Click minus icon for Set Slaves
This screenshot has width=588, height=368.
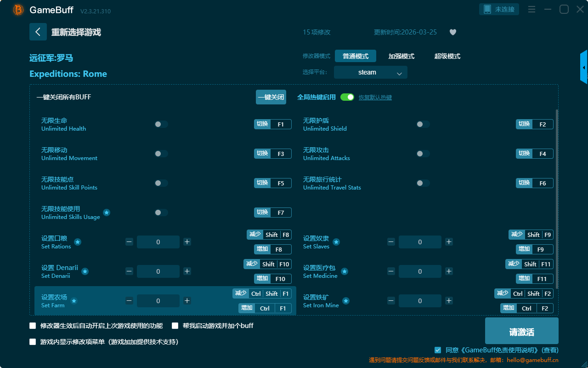coord(391,242)
